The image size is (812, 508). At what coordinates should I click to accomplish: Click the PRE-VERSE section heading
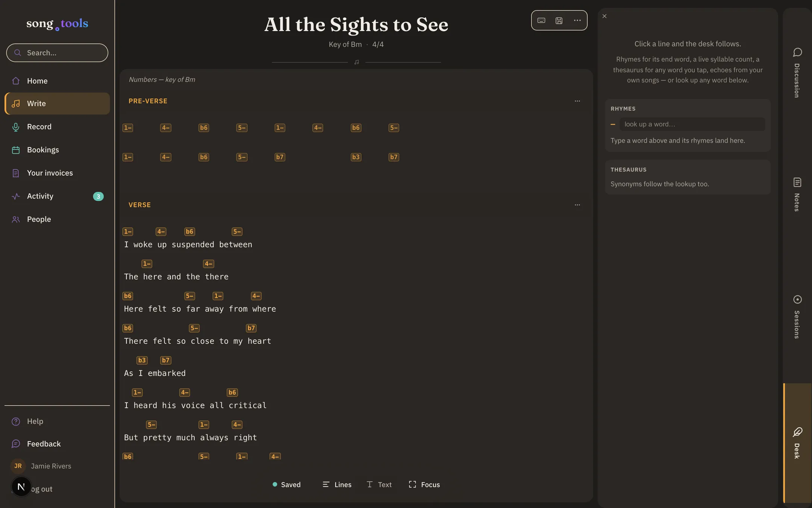click(148, 101)
